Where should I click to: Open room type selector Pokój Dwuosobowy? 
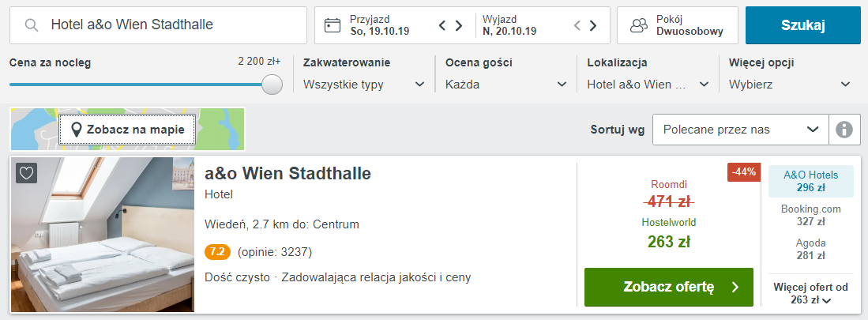point(677,25)
